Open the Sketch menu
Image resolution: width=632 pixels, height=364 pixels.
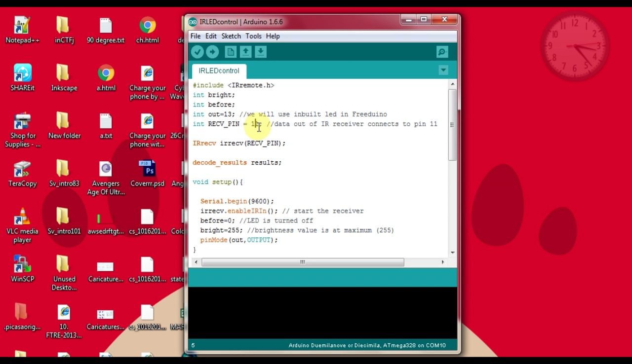pyautogui.click(x=231, y=36)
